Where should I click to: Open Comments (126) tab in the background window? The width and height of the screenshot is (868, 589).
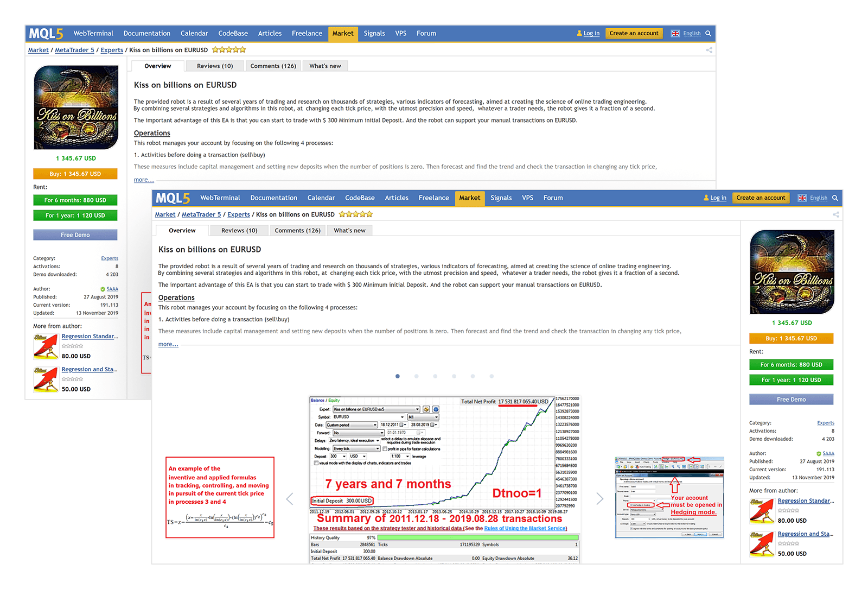[x=273, y=66]
